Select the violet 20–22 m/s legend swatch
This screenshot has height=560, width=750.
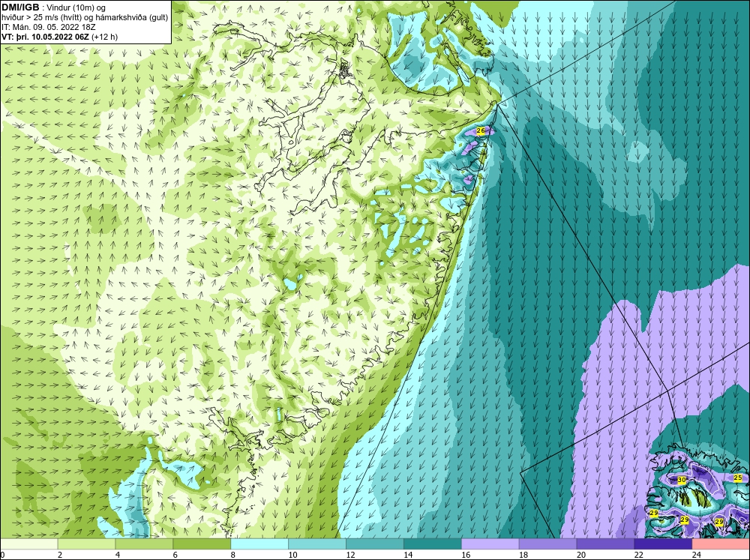605,544
